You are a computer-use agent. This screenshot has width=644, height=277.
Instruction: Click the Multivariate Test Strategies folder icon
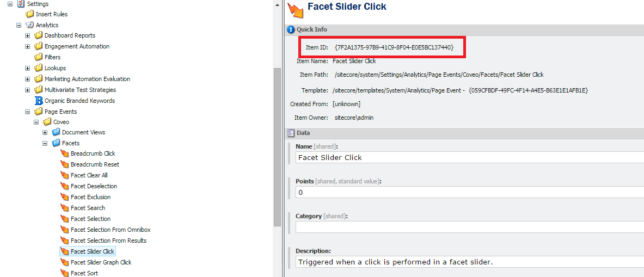pos(39,89)
